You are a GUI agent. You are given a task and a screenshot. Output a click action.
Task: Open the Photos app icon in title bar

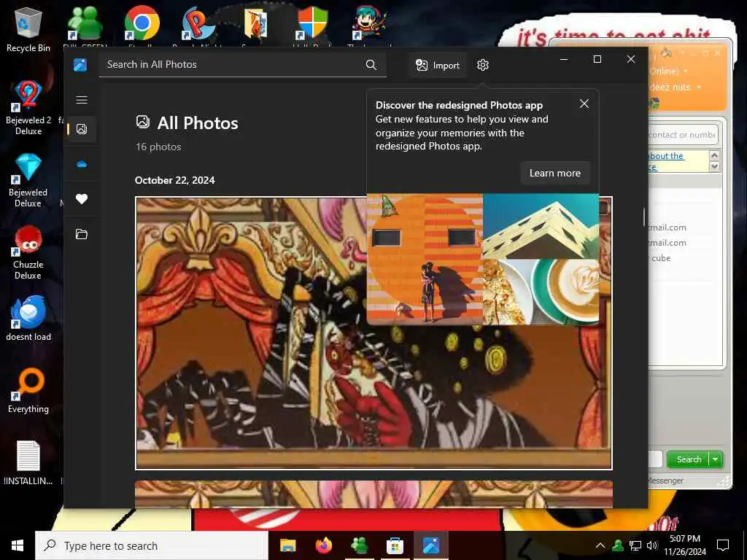80,65
